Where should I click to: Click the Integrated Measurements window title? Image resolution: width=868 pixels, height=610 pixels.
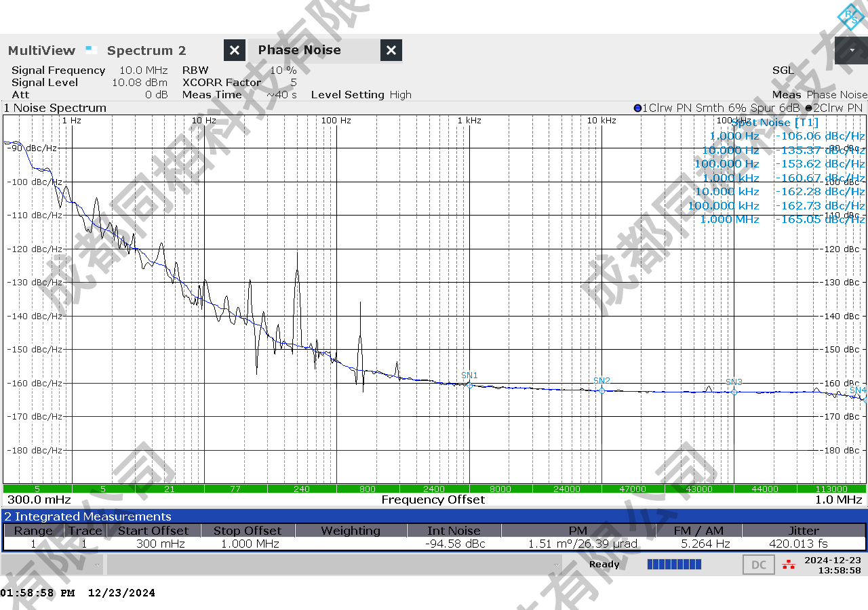(x=88, y=517)
